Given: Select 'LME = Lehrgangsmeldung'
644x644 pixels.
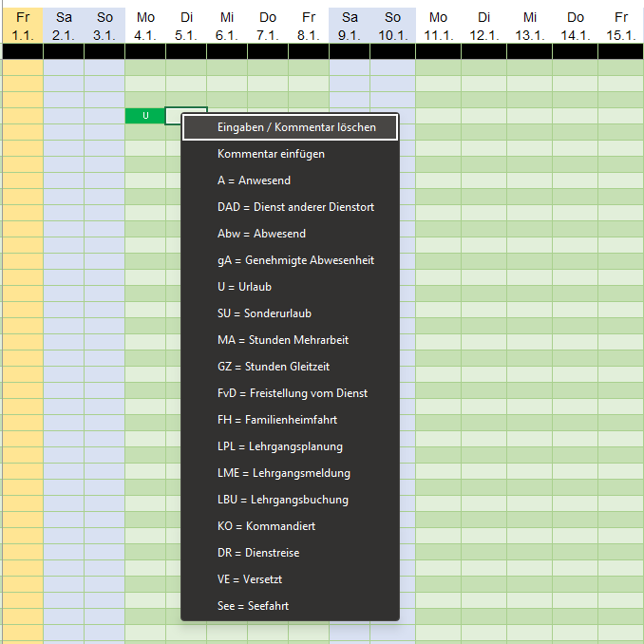Looking at the screenshot, I should tap(290, 473).
